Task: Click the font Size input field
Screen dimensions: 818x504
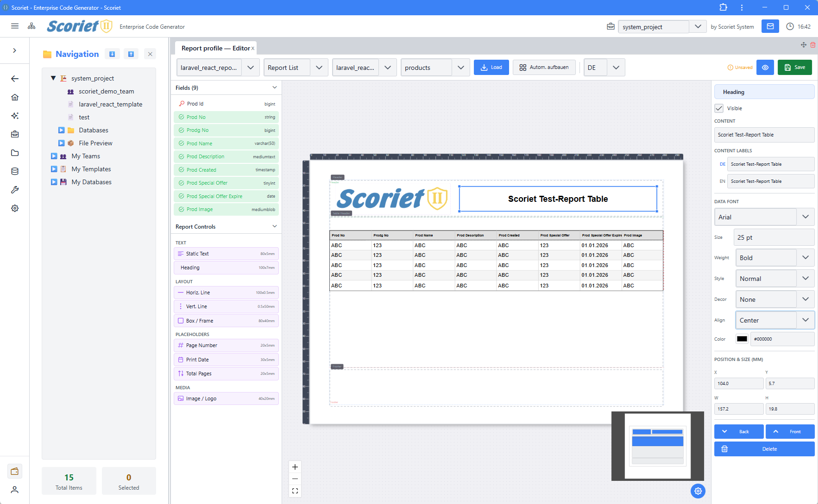Action: pos(774,237)
